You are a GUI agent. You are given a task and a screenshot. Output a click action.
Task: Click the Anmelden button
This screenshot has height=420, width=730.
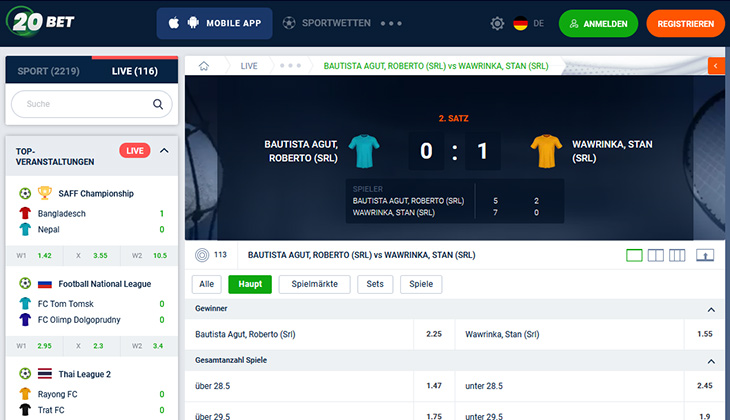(x=598, y=23)
